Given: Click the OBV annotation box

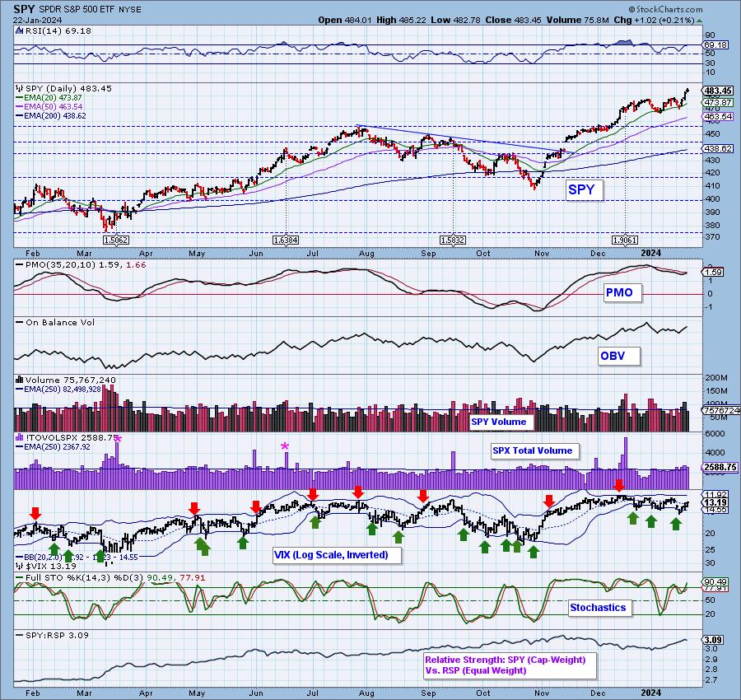Looking at the screenshot, I should click(x=618, y=356).
